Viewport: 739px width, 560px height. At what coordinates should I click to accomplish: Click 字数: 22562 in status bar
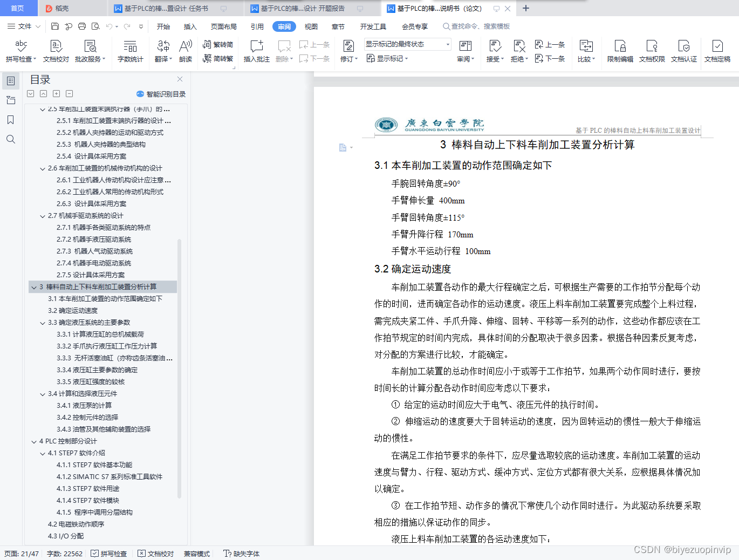pyautogui.click(x=65, y=554)
